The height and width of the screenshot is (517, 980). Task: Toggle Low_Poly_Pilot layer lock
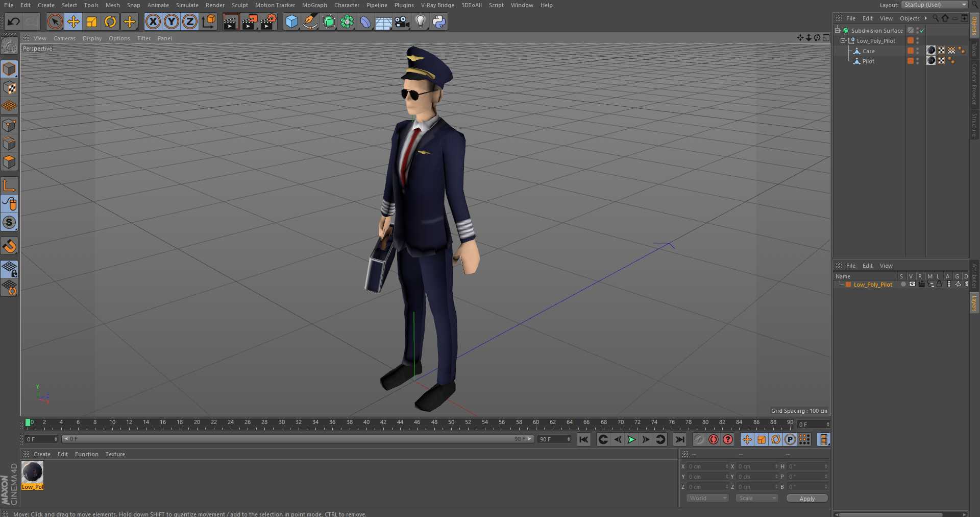point(939,284)
